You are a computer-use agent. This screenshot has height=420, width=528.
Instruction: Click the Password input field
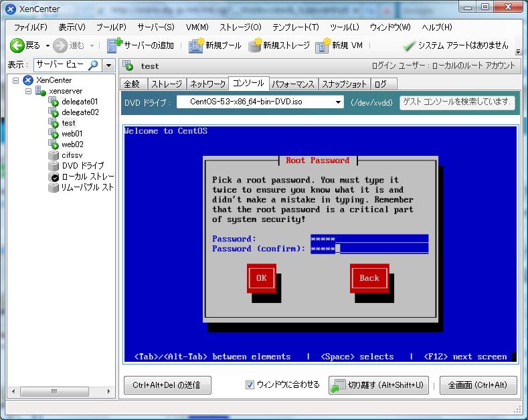click(369, 239)
